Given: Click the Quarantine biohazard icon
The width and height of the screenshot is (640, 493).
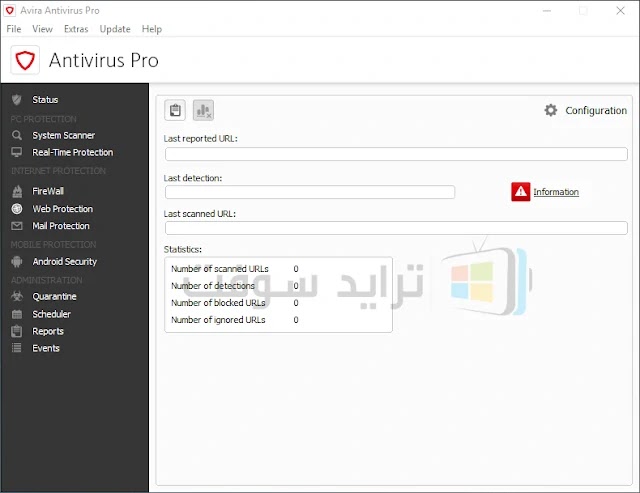Looking at the screenshot, I should click(17, 296).
